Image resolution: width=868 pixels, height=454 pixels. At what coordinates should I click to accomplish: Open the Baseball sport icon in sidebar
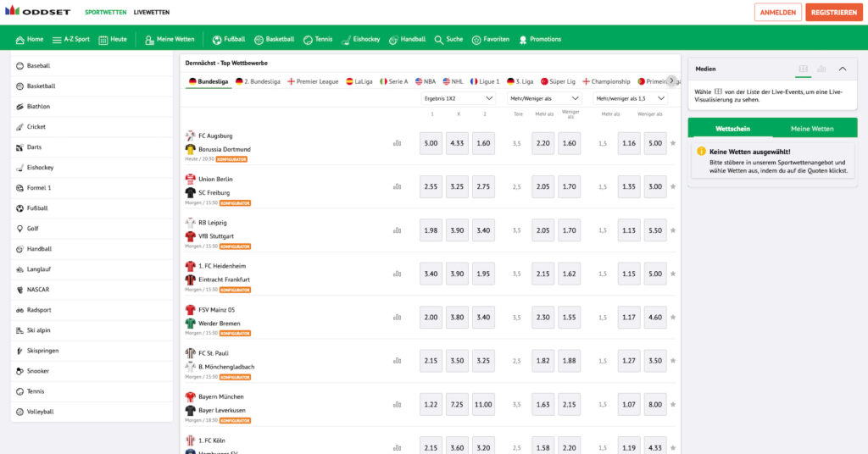[20, 66]
